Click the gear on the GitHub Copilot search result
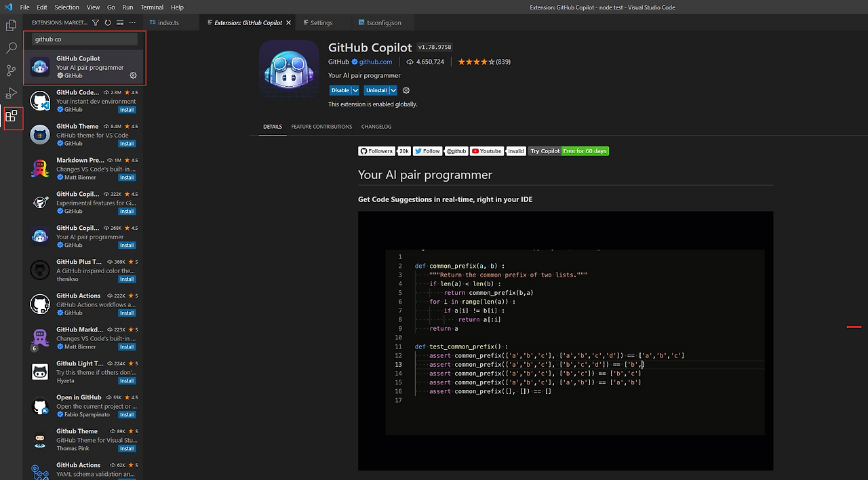The width and height of the screenshot is (868, 480). click(133, 75)
